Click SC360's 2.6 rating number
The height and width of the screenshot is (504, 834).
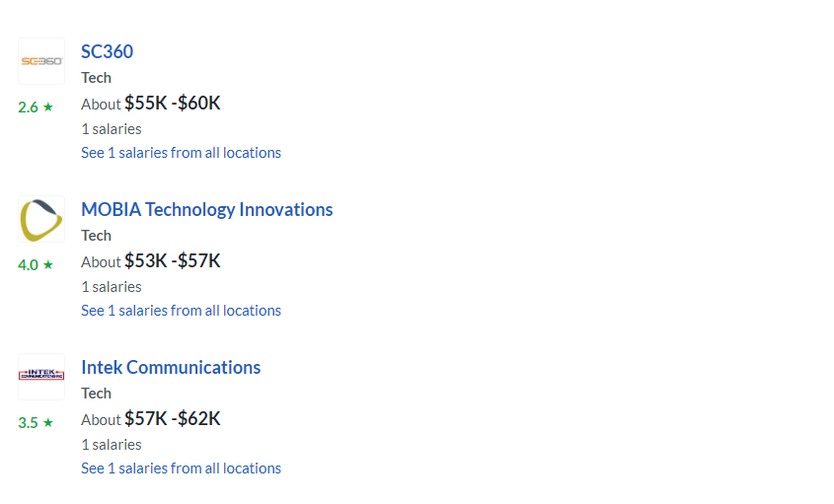(x=29, y=108)
